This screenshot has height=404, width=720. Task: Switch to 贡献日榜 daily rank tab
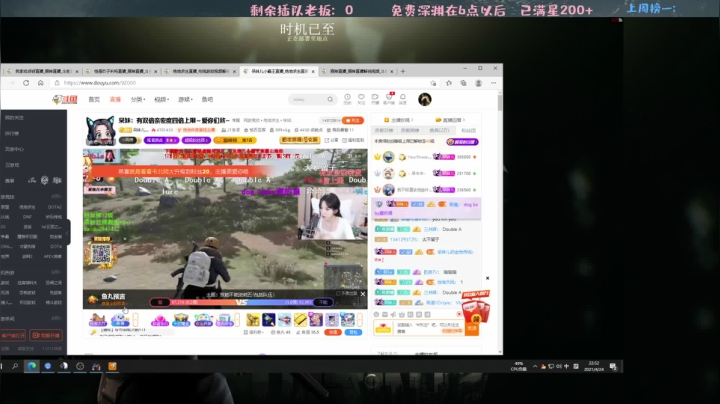point(384,130)
